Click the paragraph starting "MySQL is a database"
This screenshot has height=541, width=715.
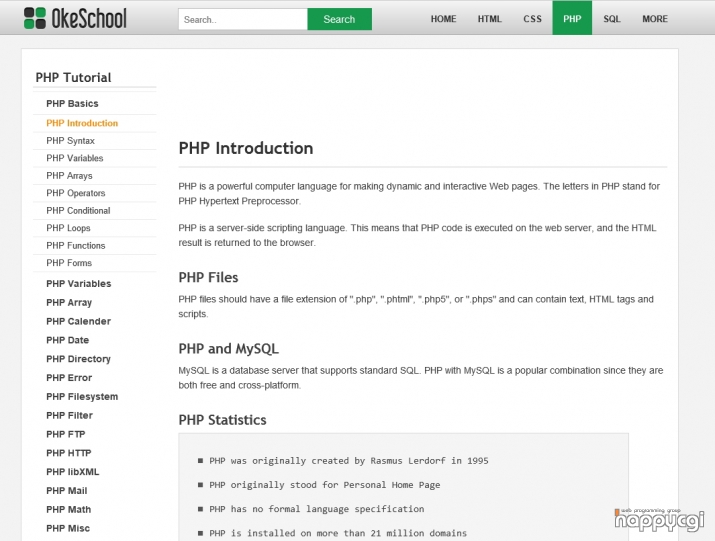click(x=420, y=378)
